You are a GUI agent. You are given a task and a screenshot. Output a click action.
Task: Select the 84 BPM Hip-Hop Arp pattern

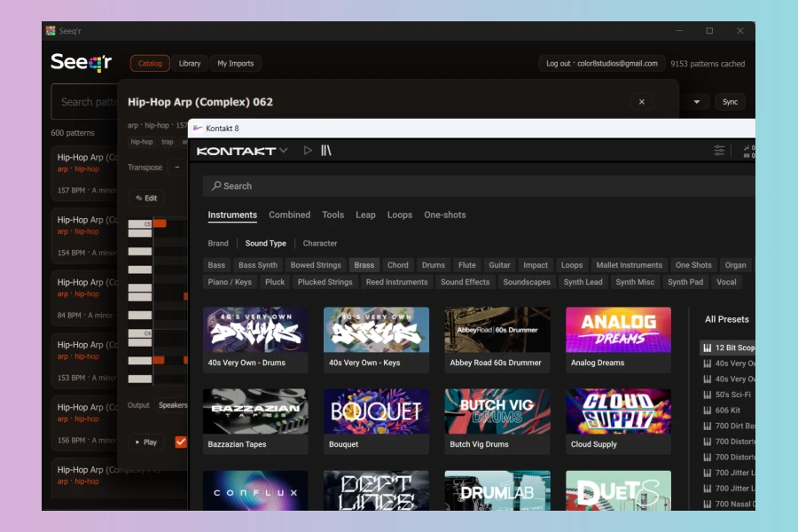pyautogui.click(x=84, y=299)
